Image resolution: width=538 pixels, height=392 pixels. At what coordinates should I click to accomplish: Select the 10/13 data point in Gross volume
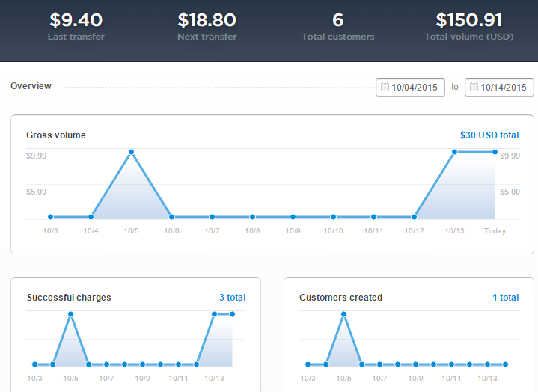tap(454, 152)
